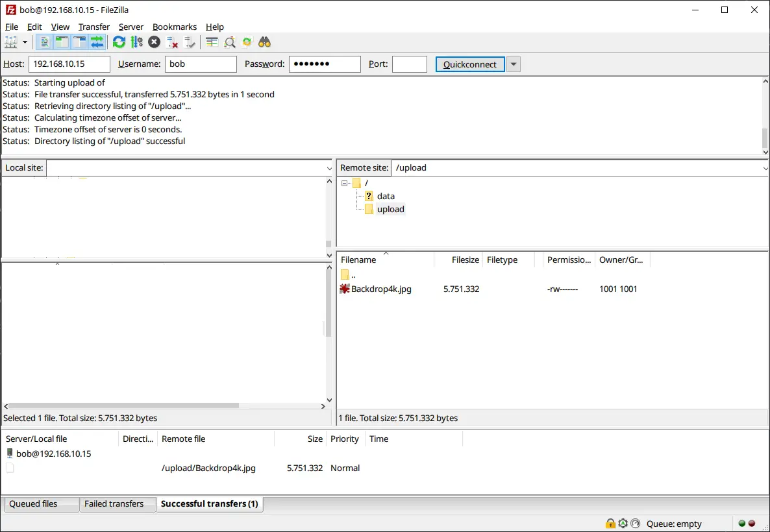This screenshot has height=532, width=770.
Task: Open speed limits via the speedometer icon
Action: [635, 524]
